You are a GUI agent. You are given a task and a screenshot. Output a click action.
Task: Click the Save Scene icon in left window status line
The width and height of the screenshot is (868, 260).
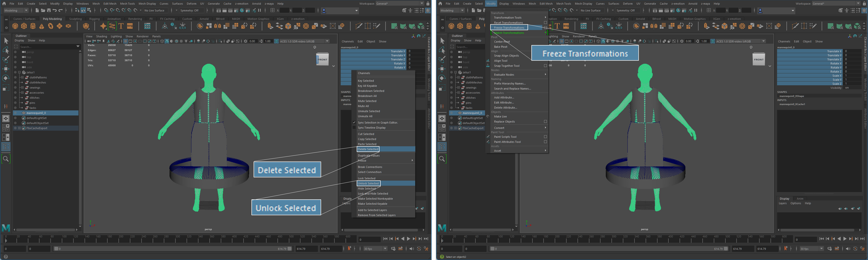49,11
